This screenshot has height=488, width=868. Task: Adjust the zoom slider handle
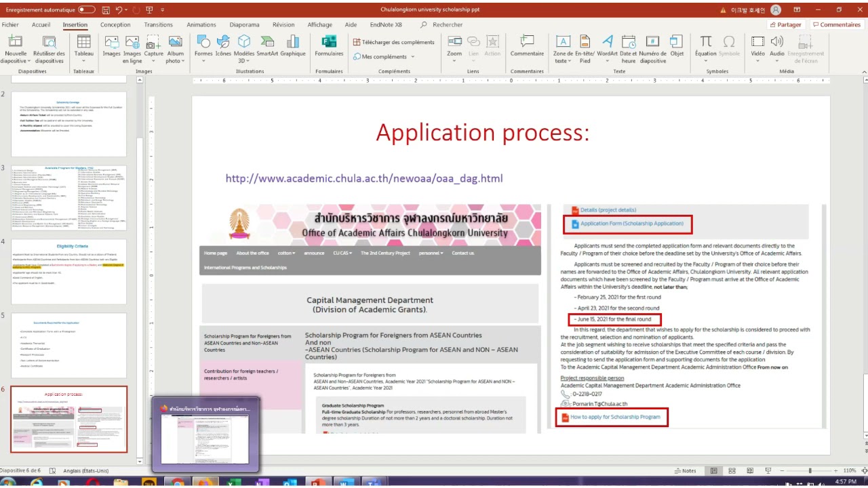pyautogui.click(x=810, y=470)
